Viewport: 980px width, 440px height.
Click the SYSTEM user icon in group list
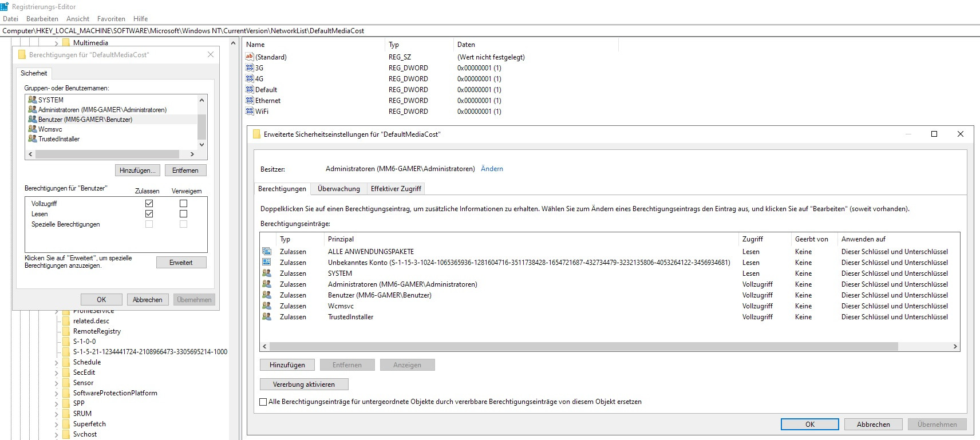pos(33,100)
